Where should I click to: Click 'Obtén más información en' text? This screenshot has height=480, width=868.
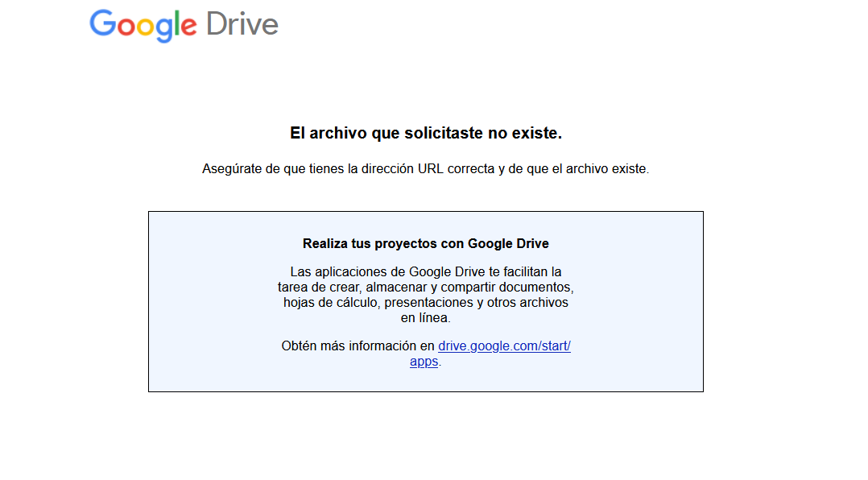tap(358, 346)
